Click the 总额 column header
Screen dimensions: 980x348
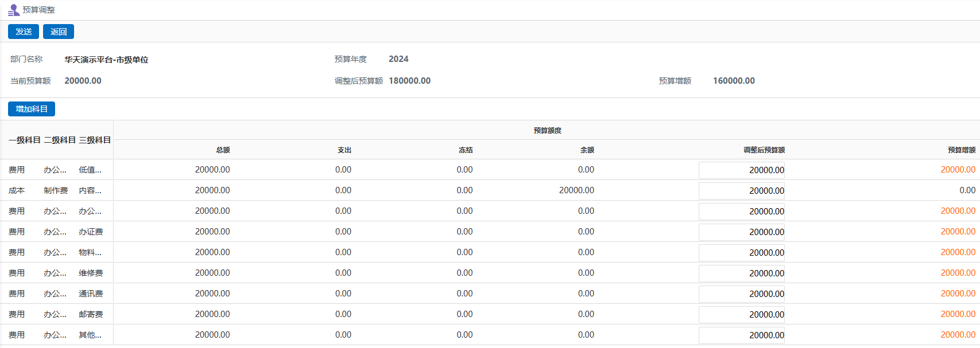point(223,150)
